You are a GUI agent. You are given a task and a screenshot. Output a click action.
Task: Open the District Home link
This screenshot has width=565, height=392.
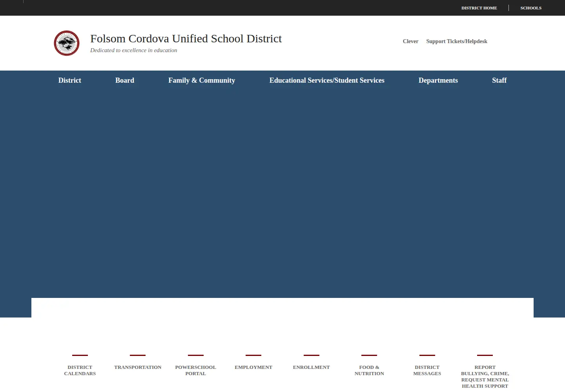point(479,8)
